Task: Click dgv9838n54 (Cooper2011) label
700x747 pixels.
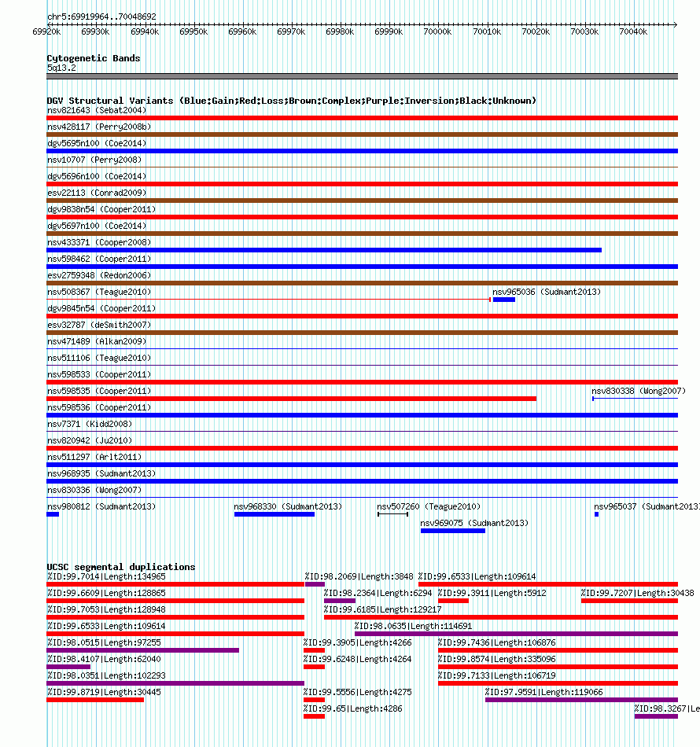Action: [101, 210]
